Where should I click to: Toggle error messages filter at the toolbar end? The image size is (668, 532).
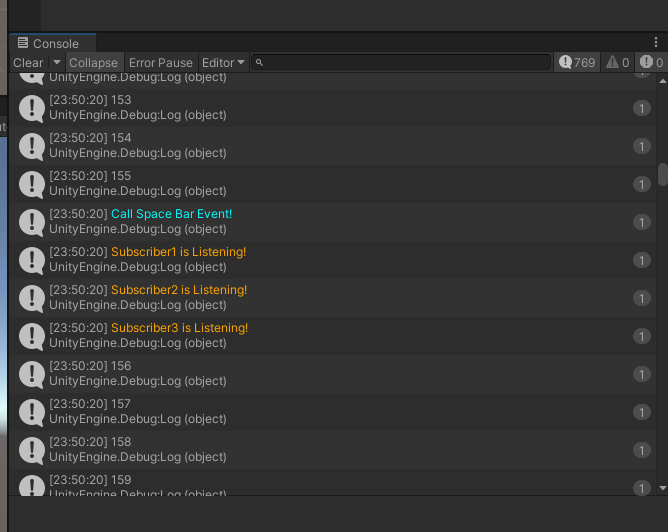[651, 63]
